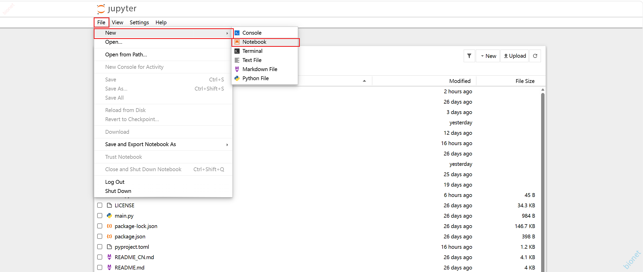Click the file icon beside pyproject.toml
Screen dimensions: 644x272
109,247
